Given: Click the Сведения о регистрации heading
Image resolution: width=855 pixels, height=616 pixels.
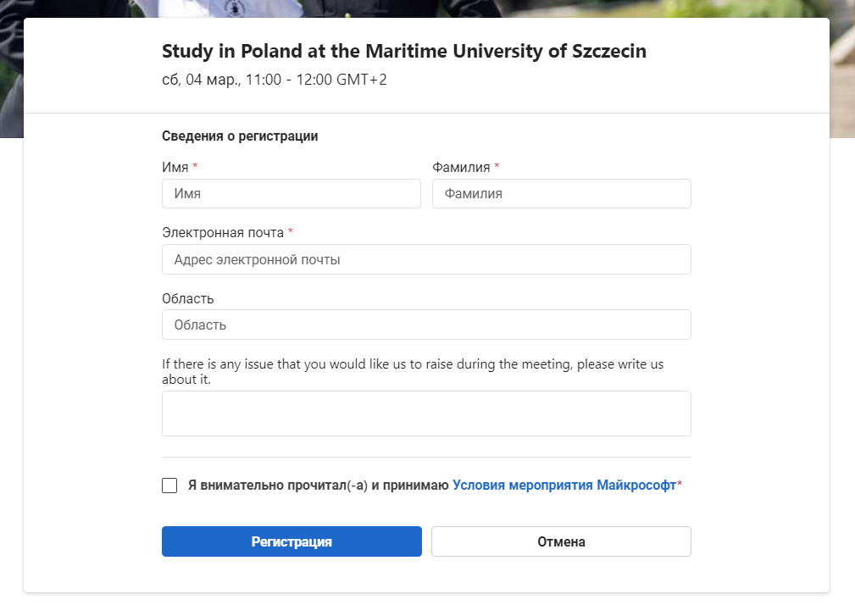Looking at the screenshot, I should (240, 136).
